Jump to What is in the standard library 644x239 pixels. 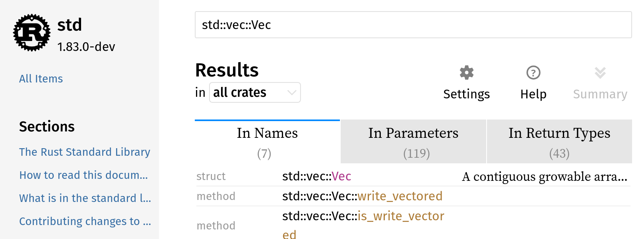tap(85, 198)
